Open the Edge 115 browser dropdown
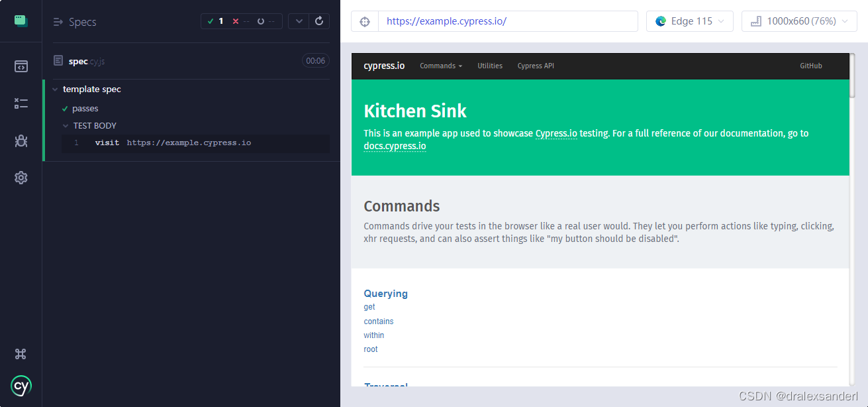The height and width of the screenshot is (407, 868). click(x=690, y=21)
